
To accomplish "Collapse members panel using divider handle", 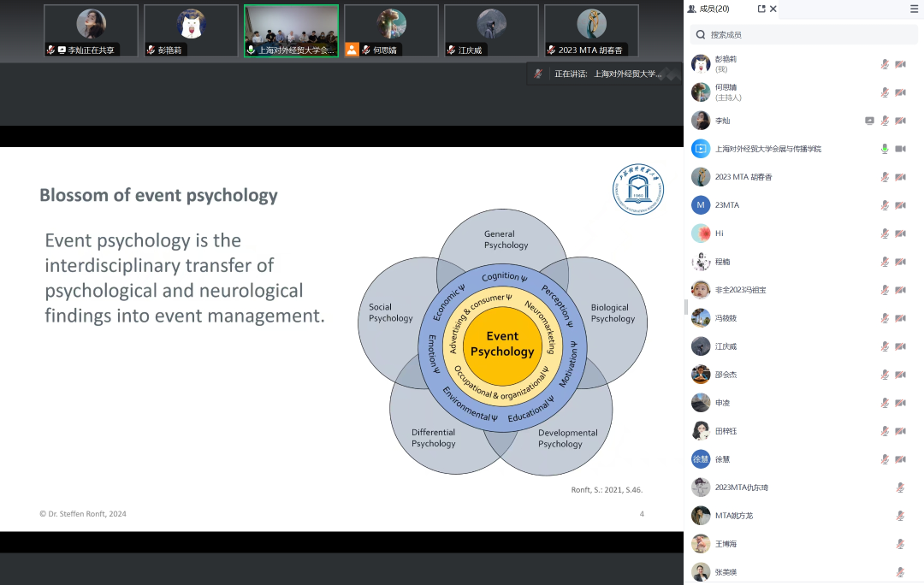I will (x=686, y=307).
